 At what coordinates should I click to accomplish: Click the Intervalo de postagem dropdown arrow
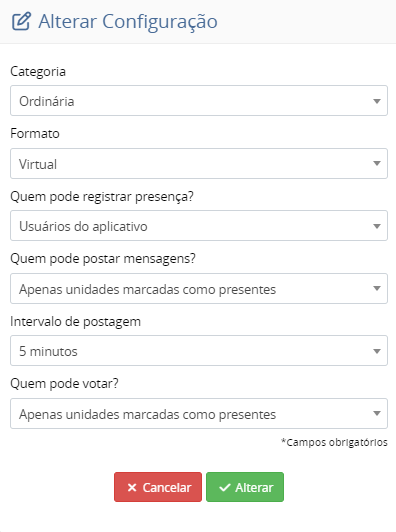point(376,351)
